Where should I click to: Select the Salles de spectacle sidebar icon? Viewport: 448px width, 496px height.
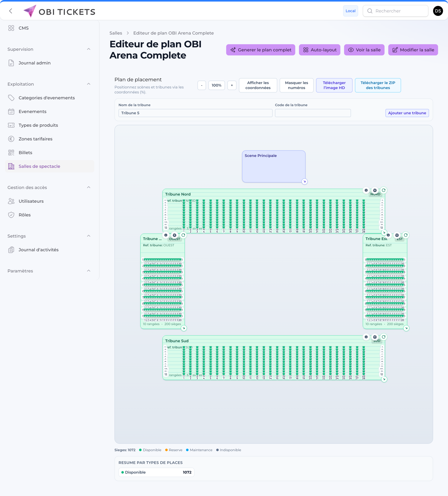point(11,166)
